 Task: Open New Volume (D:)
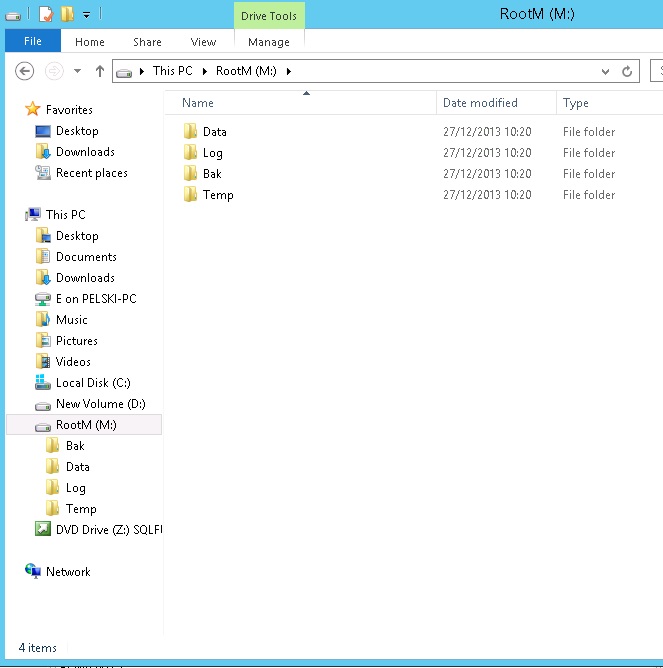pyautogui.click(x=101, y=403)
